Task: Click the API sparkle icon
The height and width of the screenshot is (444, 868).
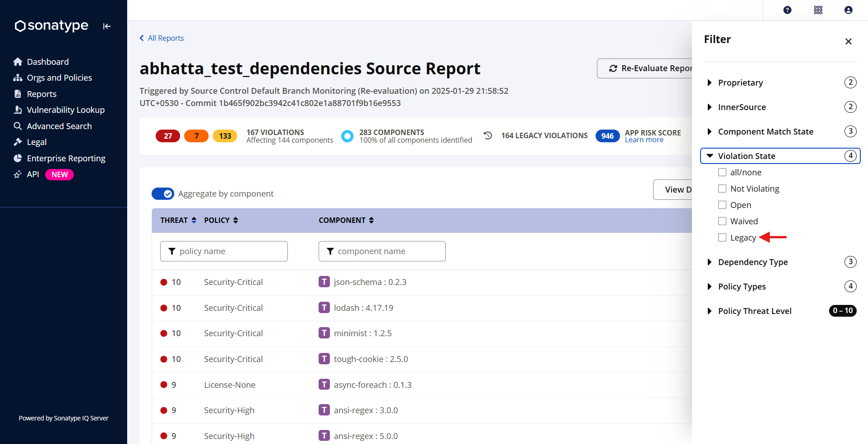Action: 18,174
